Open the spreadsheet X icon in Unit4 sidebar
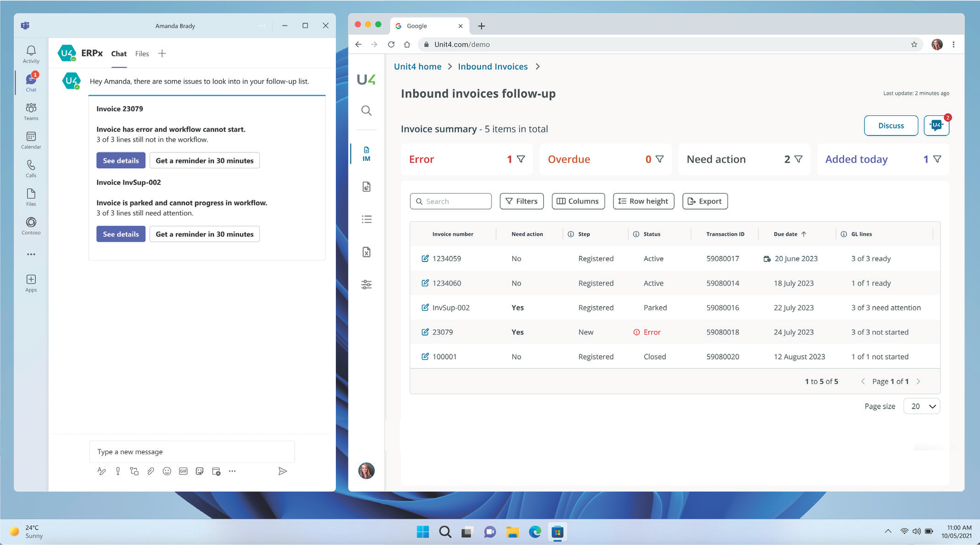980x545 pixels. (366, 252)
